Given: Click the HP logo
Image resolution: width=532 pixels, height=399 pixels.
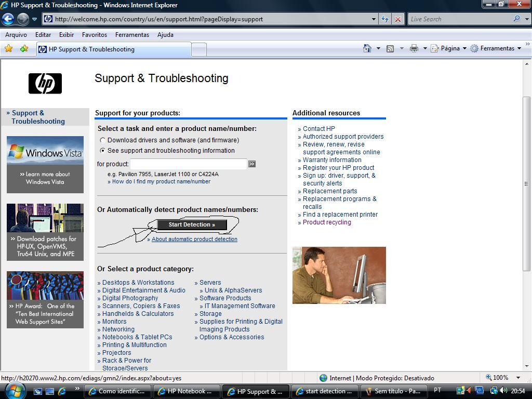Looking at the screenshot, I should 45,84.
